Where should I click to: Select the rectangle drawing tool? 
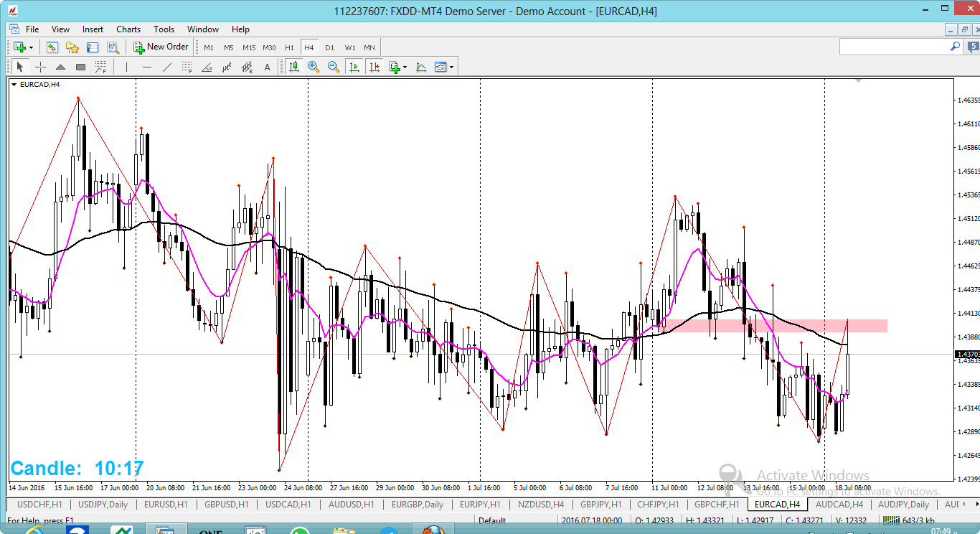pyautogui.click(x=80, y=67)
